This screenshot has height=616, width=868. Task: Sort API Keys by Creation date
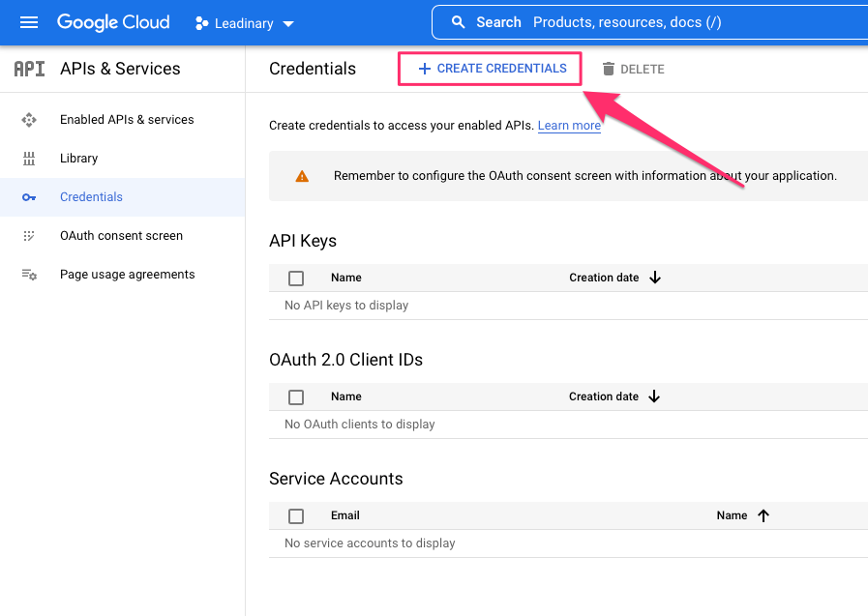click(x=615, y=278)
